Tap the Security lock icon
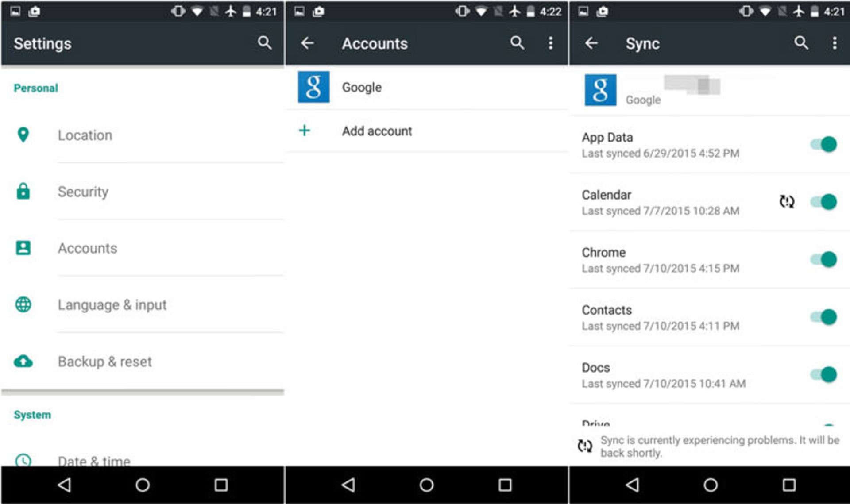 click(23, 191)
